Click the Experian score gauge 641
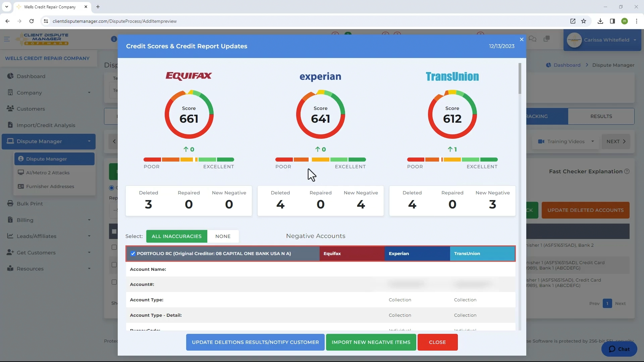The width and height of the screenshot is (644, 362). tap(321, 114)
